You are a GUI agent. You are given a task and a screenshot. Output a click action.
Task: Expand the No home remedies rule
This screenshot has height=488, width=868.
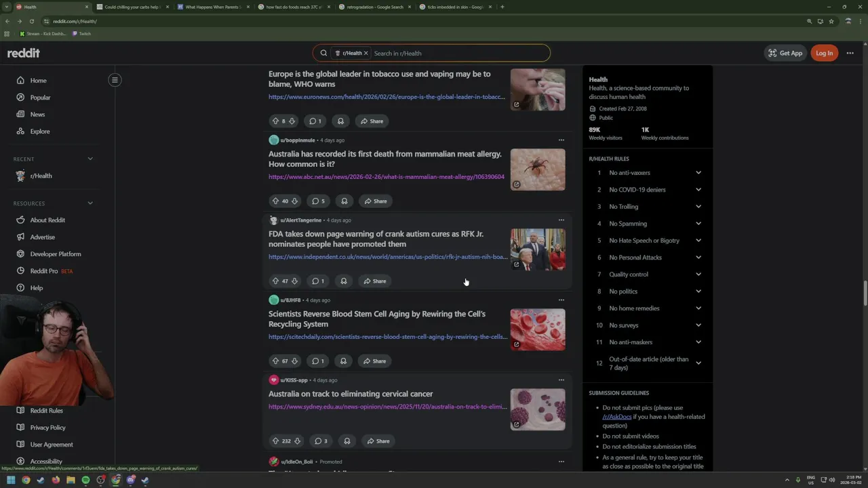click(698, 308)
